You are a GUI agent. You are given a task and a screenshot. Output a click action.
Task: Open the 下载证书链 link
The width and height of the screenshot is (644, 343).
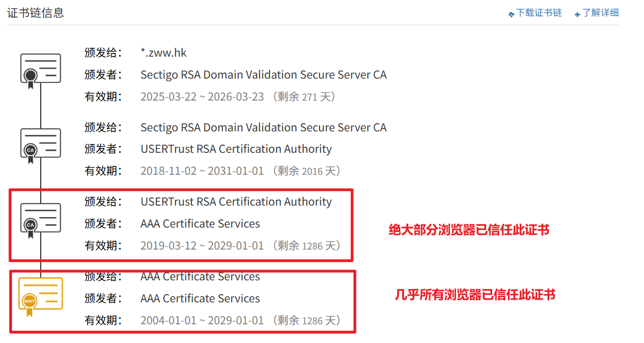point(539,13)
